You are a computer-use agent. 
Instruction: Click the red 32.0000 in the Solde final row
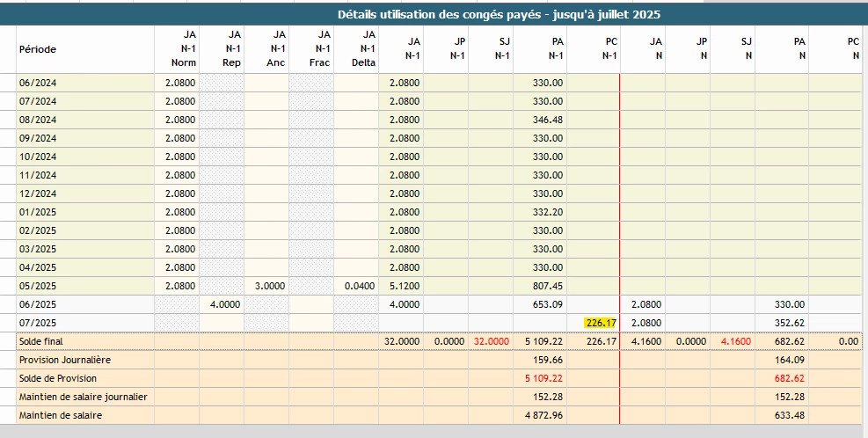[x=492, y=341]
